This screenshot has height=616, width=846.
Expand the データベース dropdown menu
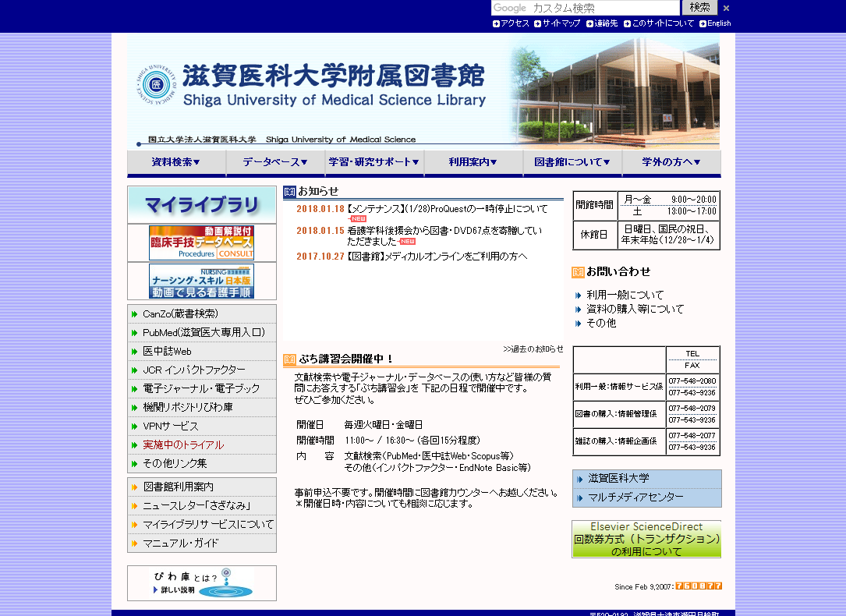tap(275, 162)
